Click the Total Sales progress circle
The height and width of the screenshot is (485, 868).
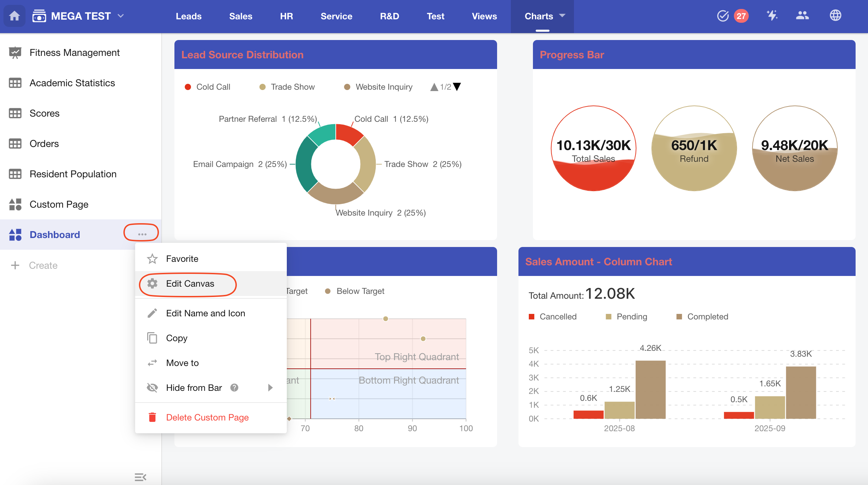pos(593,148)
